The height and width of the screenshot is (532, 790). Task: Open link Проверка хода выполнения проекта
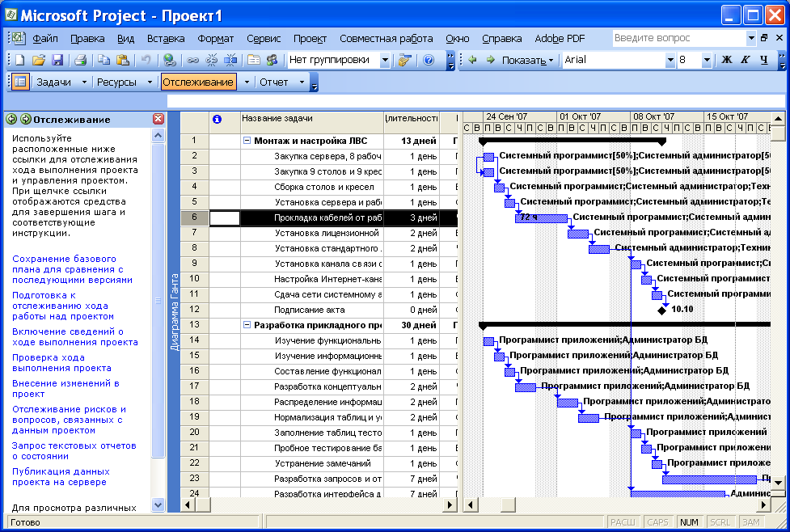tap(61, 363)
